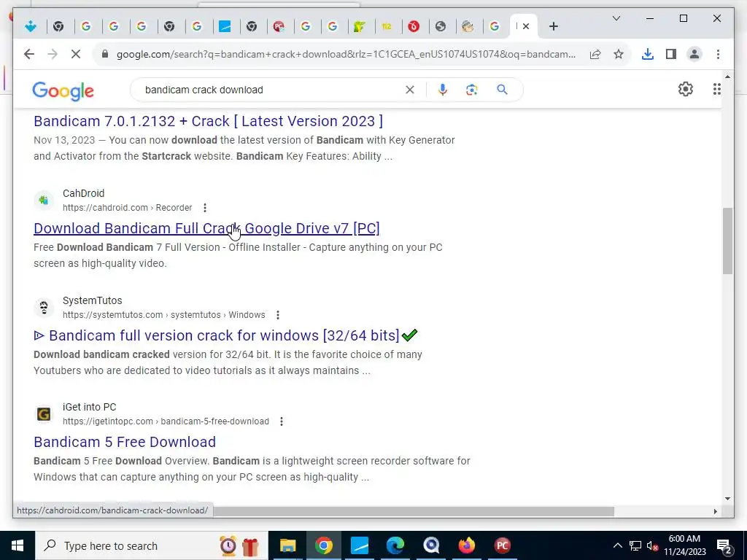This screenshot has width=747, height=560.
Task: Click the forward navigation arrow
Action: [x=53, y=54]
